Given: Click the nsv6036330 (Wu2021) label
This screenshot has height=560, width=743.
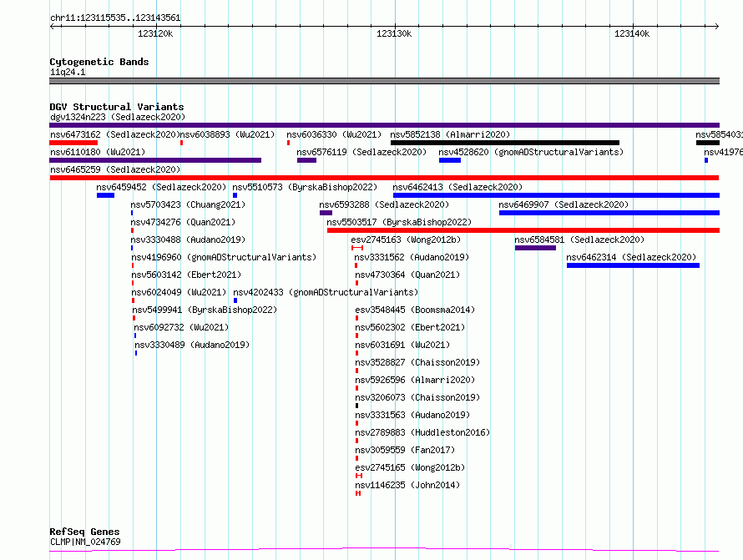Looking at the screenshot, I should coord(334,134).
